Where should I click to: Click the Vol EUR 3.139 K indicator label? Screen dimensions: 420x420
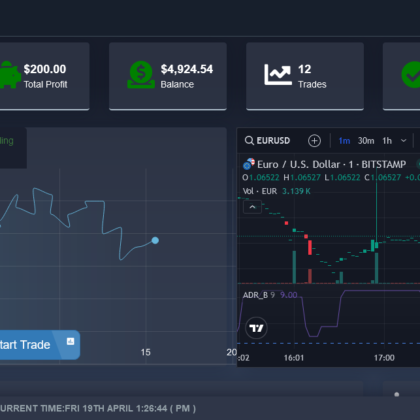pyautogui.click(x=277, y=191)
